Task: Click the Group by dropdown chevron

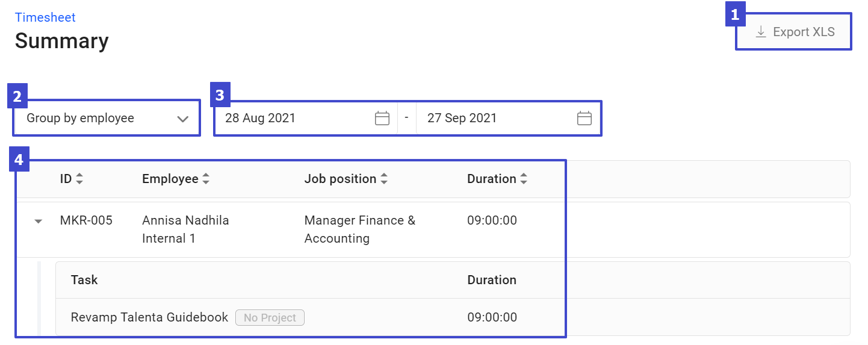Action: 183,119
